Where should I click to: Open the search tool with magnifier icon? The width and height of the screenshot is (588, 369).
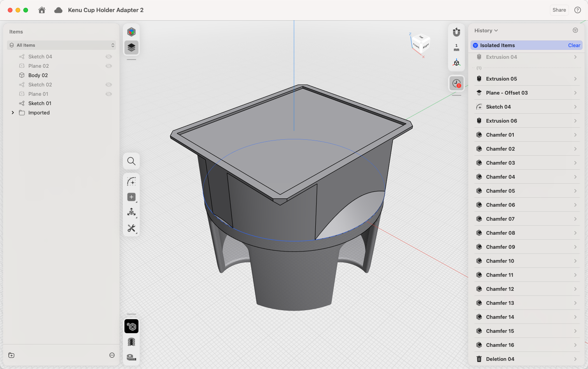point(131,161)
